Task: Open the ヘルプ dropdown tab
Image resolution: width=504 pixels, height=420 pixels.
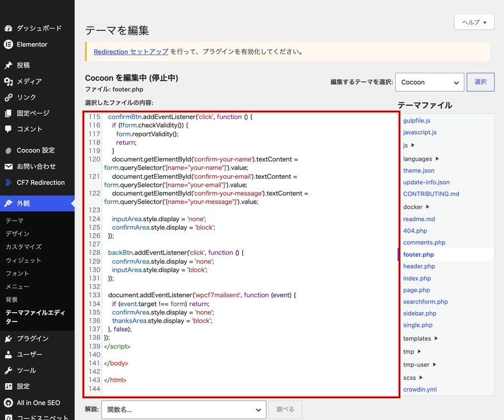Action: 474,22
